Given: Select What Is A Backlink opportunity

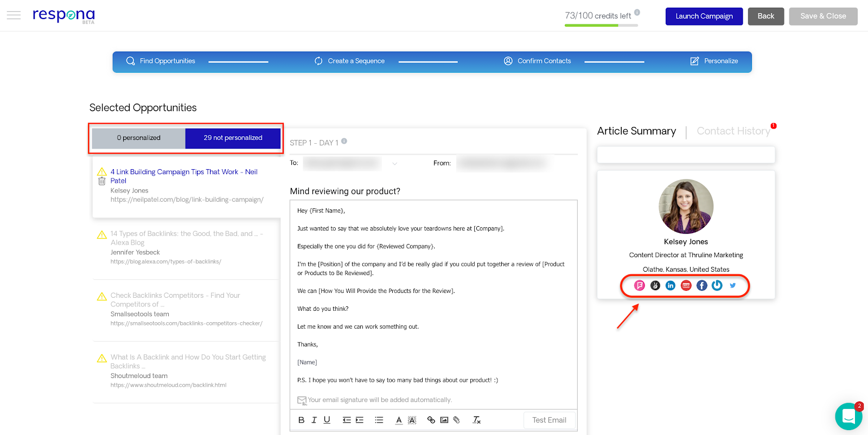Looking at the screenshot, I should coord(188,362).
